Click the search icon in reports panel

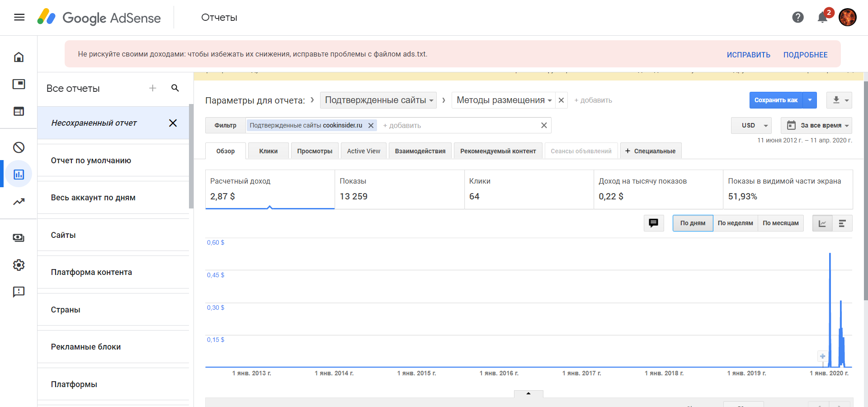click(x=175, y=88)
